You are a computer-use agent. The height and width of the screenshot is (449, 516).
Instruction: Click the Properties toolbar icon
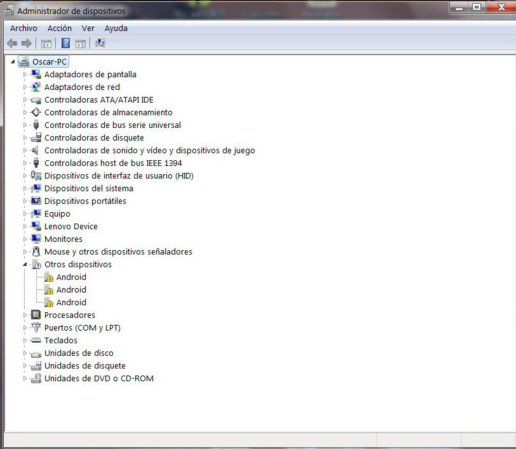coord(80,43)
